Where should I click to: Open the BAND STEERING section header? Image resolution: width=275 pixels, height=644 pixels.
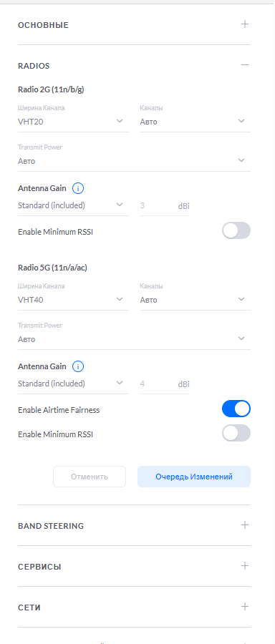[134, 526]
